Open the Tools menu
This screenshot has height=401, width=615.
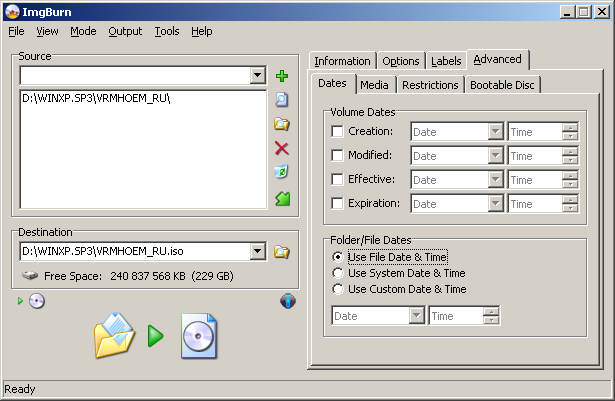167,31
